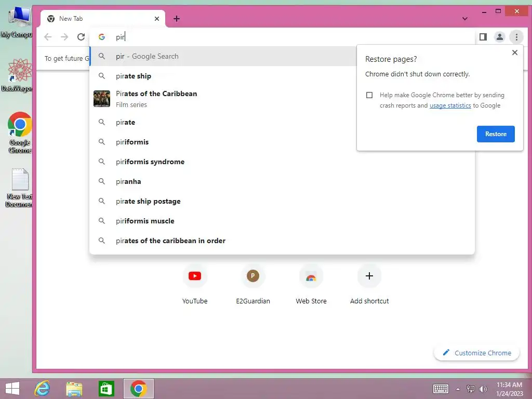The width and height of the screenshot is (532, 399).
Task: Expand the tab search chevron
Action: tap(465, 19)
